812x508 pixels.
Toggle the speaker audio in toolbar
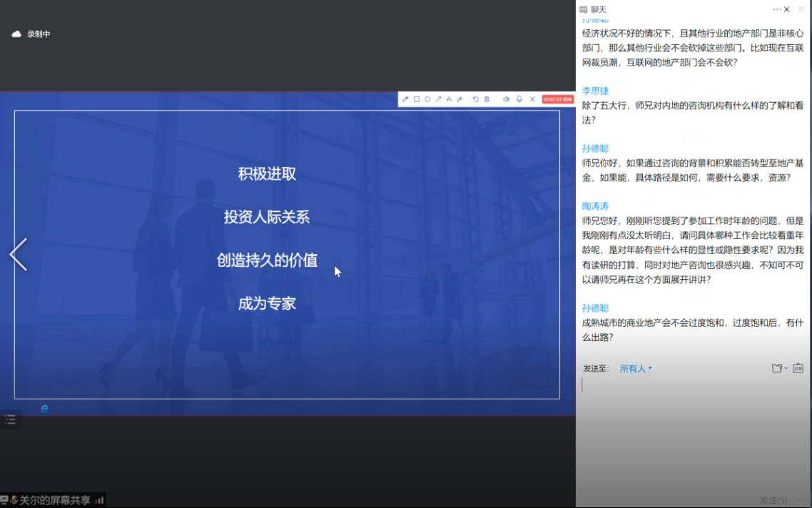tap(506, 99)
